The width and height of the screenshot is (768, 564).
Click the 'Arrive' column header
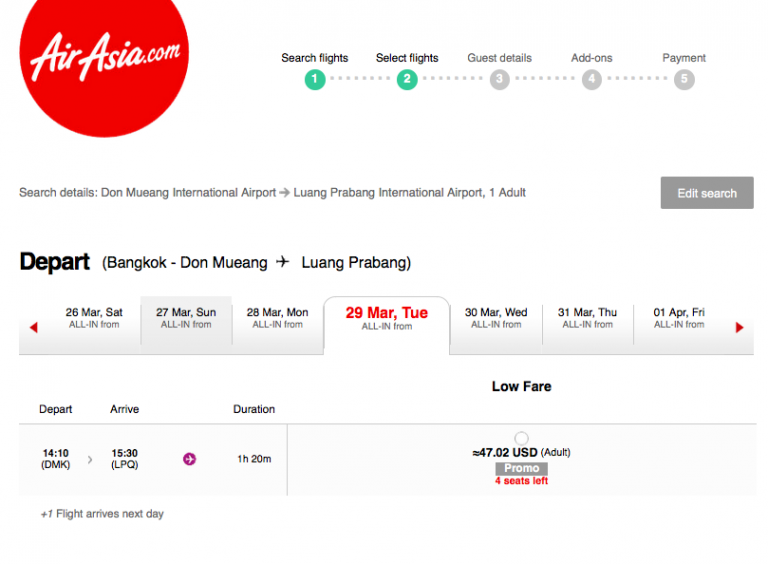124,409
